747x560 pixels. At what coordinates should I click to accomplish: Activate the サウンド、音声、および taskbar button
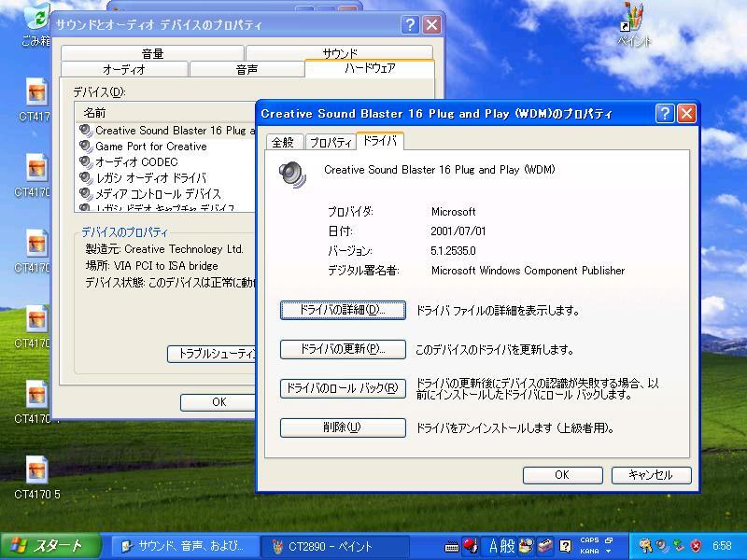186,546
